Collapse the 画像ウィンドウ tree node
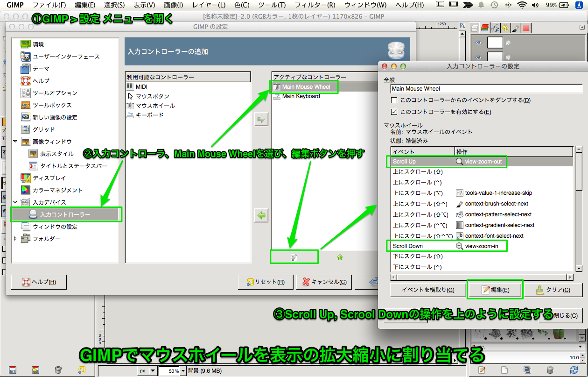The width and height of the screenshot is (588, 377). point(15,142)
